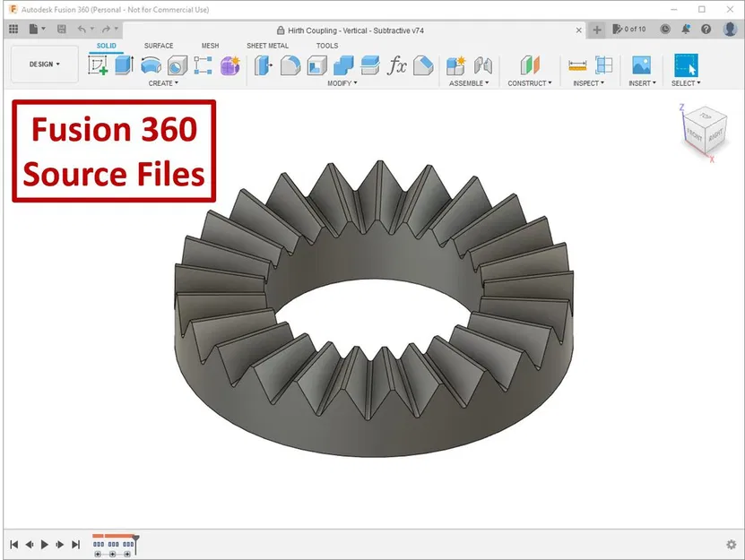Open the Undo history dropdown arrow
This screenshot has width=745, height=560.
coord(92,29)
